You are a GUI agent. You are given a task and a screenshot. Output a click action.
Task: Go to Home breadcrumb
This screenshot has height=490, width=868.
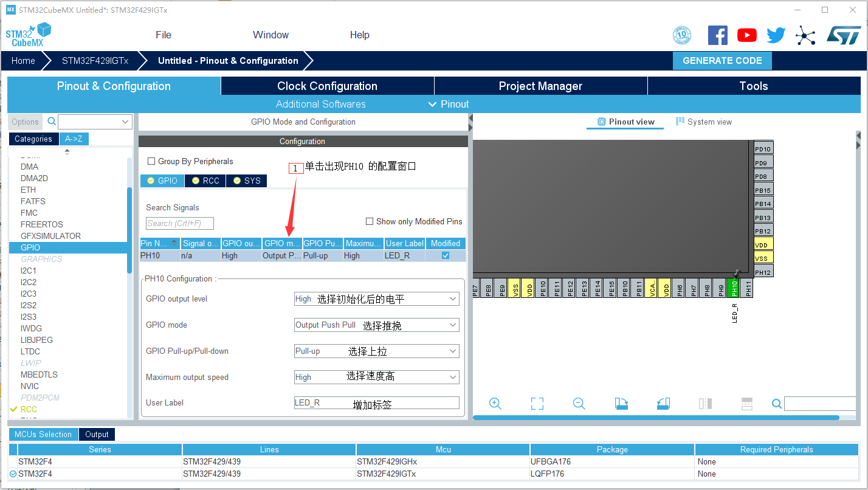pos(23,61)
